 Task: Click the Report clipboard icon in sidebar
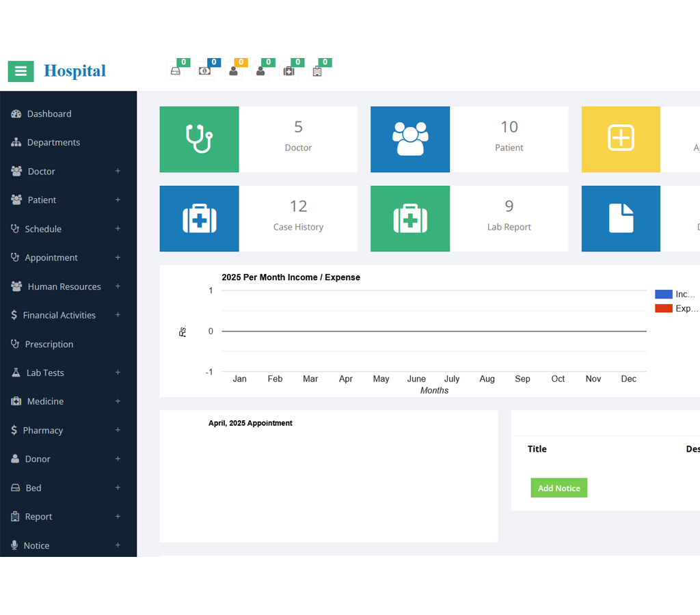pyautogui.click(x=15, y=517)
